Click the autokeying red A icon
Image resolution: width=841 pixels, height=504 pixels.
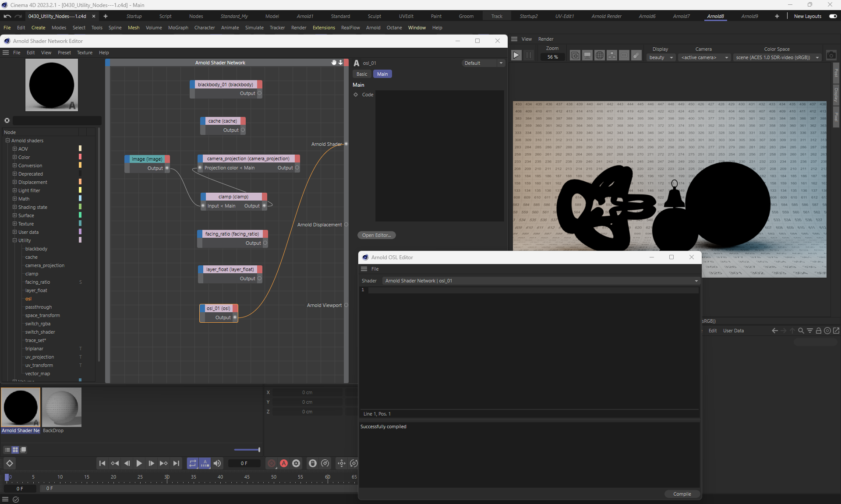(284, 463)
